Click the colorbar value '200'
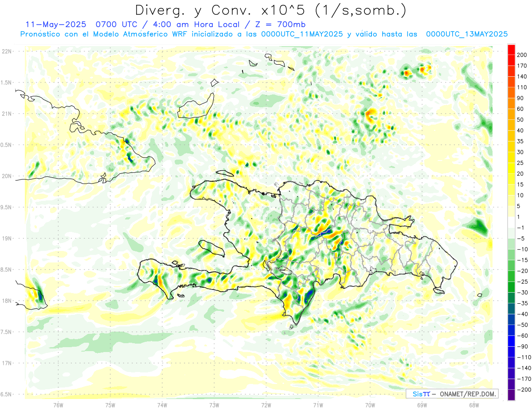The image size is (532, 411). click(x=522, y=55)
